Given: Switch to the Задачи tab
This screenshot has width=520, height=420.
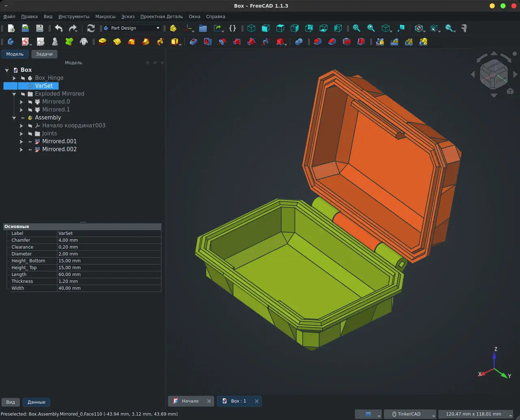Looking at the screenshot, I should [44, 54].
